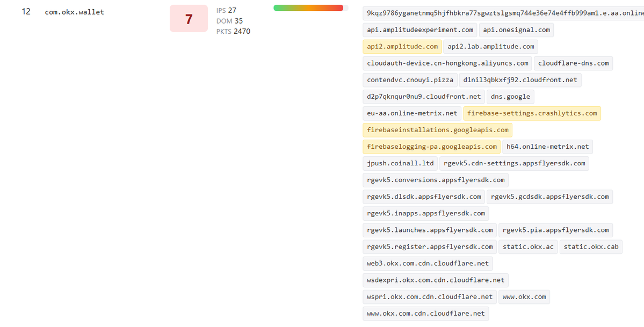Click the jpush.coinall.ltd domain tag
Viewport: 644px width, 327px height.
(400, 163)
